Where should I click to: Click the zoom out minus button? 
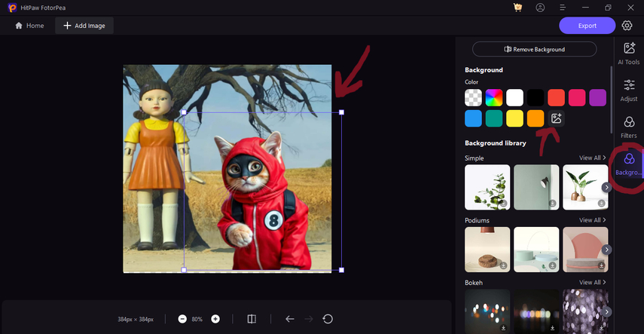coord(182,319)
